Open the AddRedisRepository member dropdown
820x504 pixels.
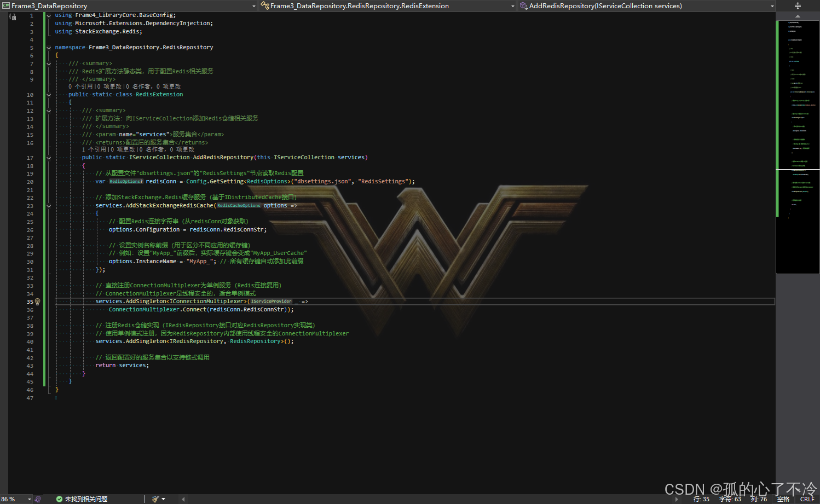click(772, 6)
